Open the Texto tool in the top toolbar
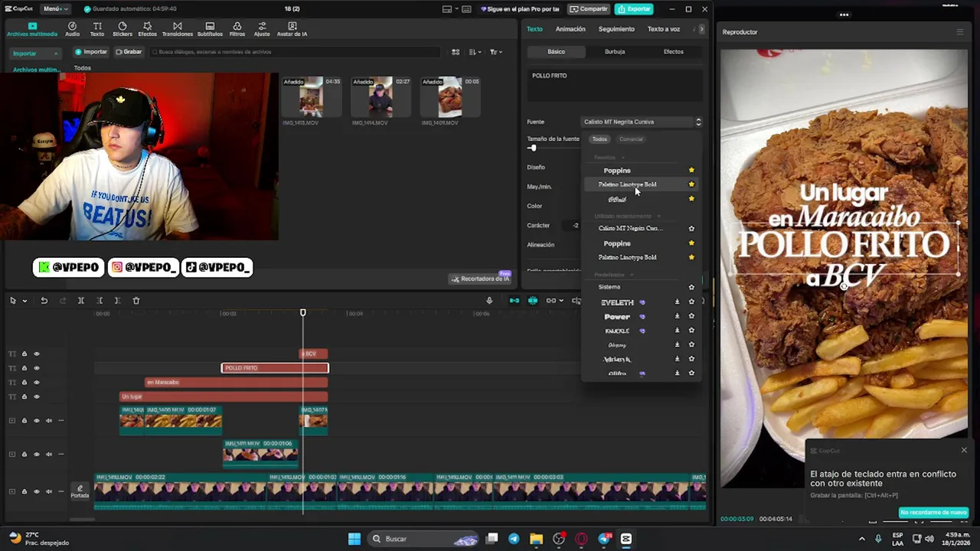980x551 pixels. tap(97, 29)
